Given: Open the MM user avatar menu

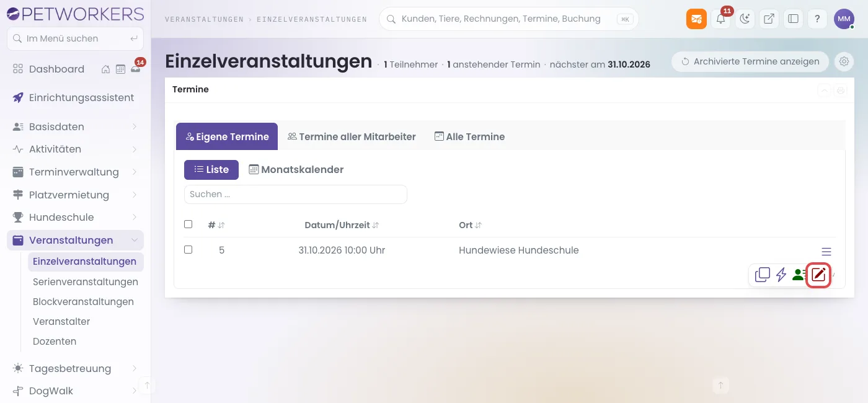Looking at the screenshot, I should [x=844, y=19].
